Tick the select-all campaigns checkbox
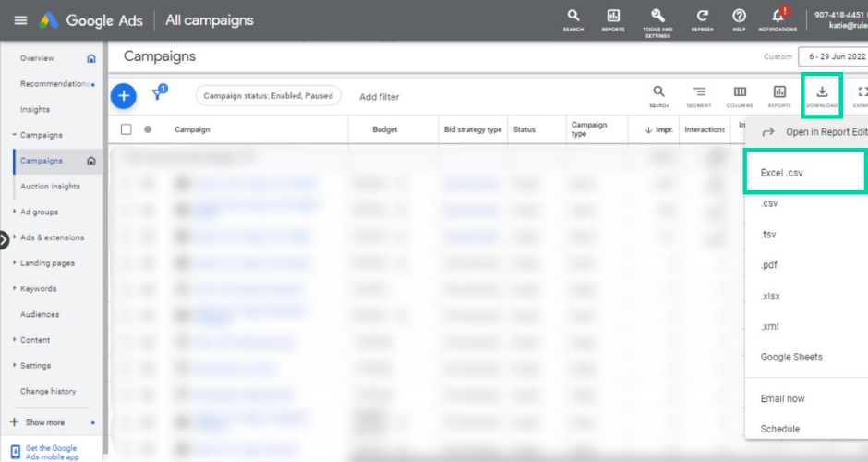 [x=127, y=129]
